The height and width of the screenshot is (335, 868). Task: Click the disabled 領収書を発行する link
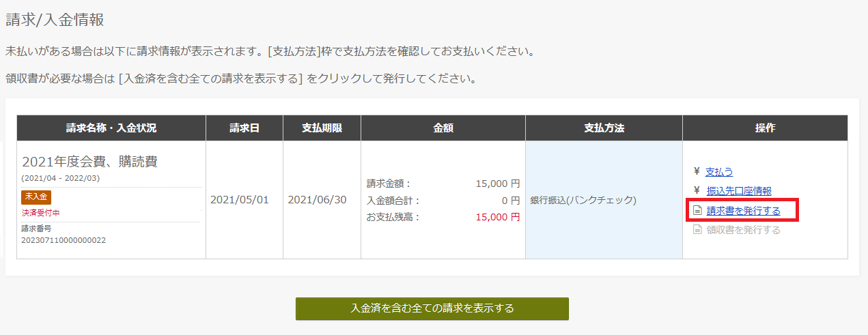743,230
